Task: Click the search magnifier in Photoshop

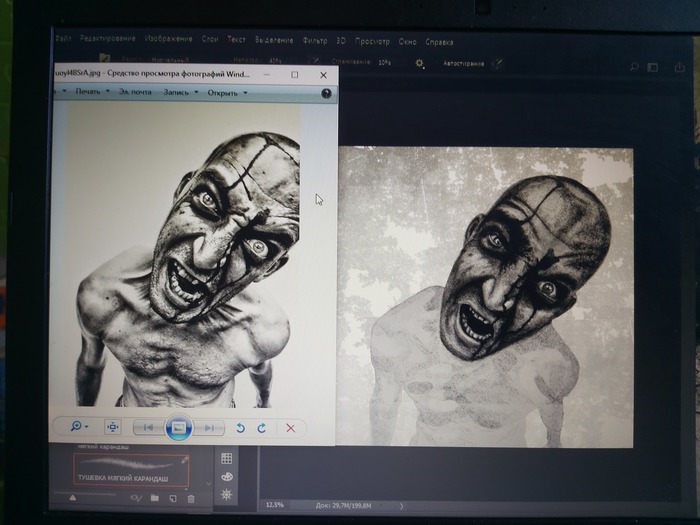Action: pos(633,67)
